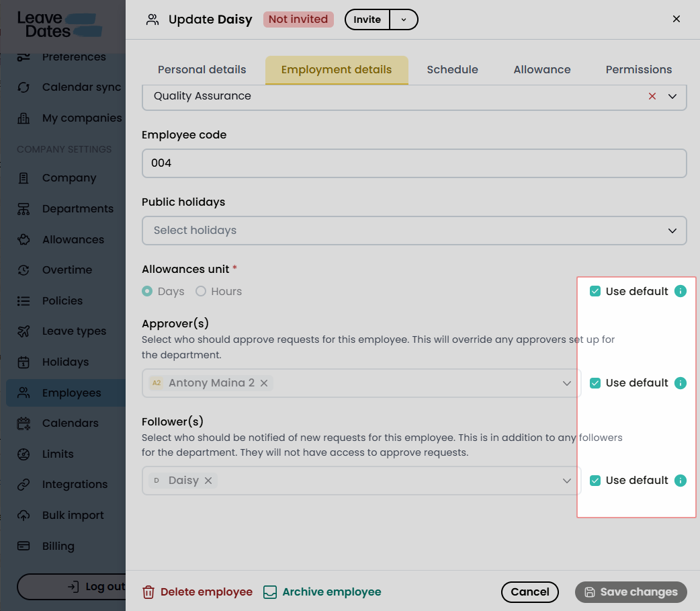This screenshot has width=700, height=611.
Task: Expand the Approver(s) selection dropdown
Action: pyautogui.click(x=567, y=383)
